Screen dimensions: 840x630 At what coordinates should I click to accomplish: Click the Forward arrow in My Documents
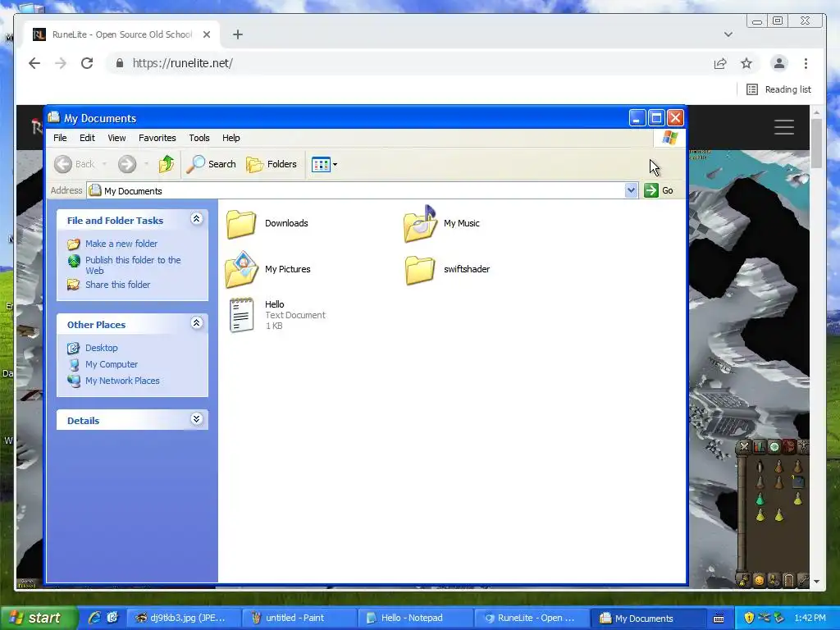tap(127, 164)
